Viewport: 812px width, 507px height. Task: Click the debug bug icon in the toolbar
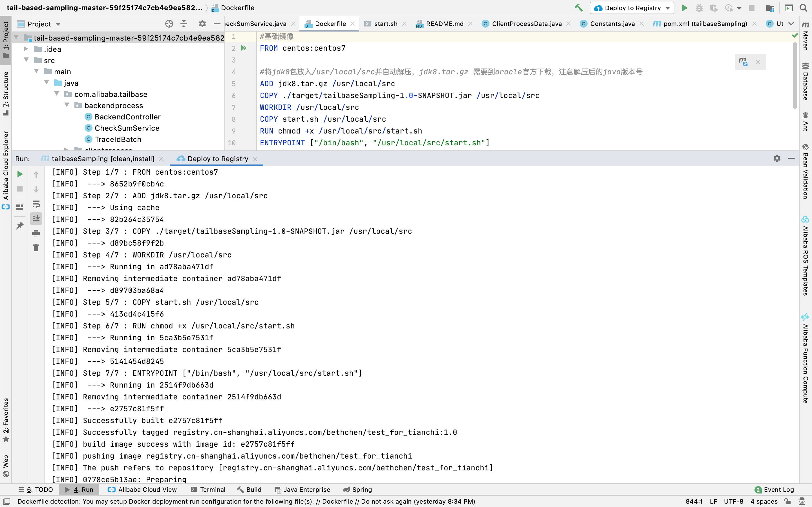pyautogui.click(x=699, y=8)
